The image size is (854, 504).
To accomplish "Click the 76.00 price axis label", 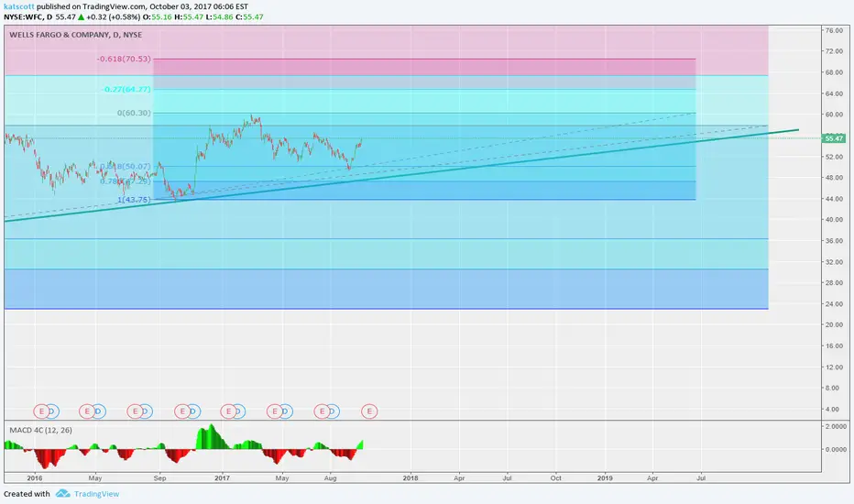I will 834,30.
